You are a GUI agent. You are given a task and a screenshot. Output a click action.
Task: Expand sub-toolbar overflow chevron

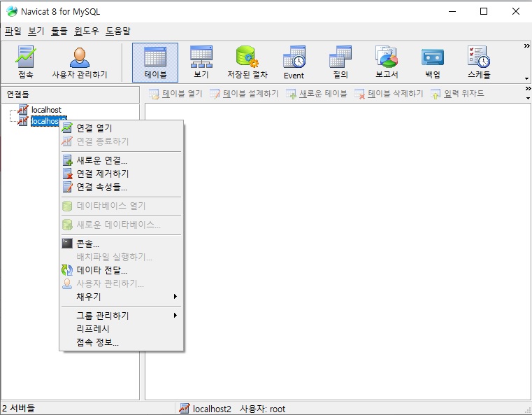(528, 89)
